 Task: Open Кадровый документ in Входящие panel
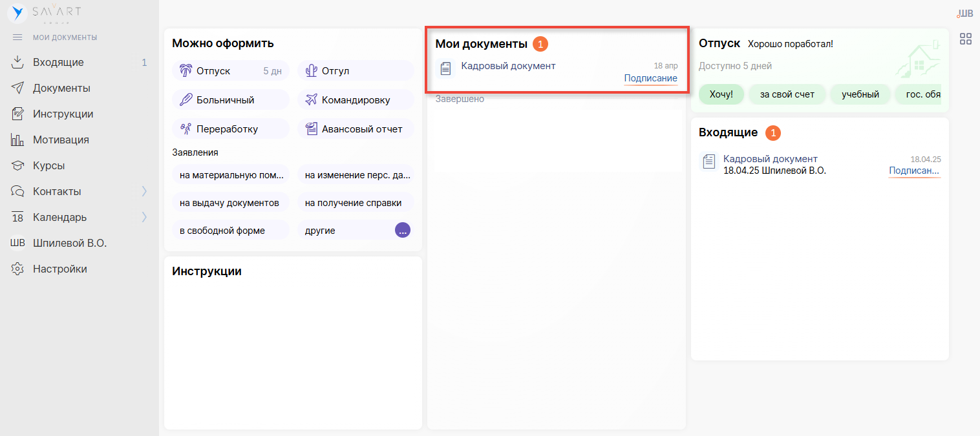click(770, 159)
